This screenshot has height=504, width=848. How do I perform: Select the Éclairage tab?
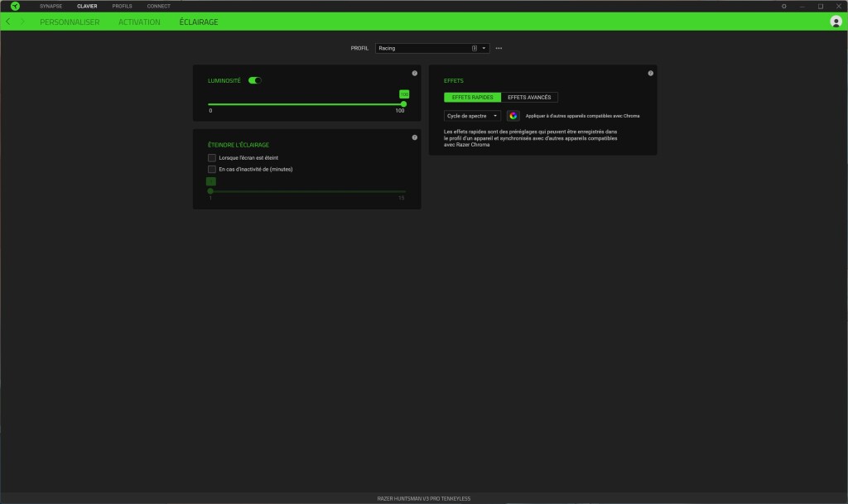click(199, 22)
